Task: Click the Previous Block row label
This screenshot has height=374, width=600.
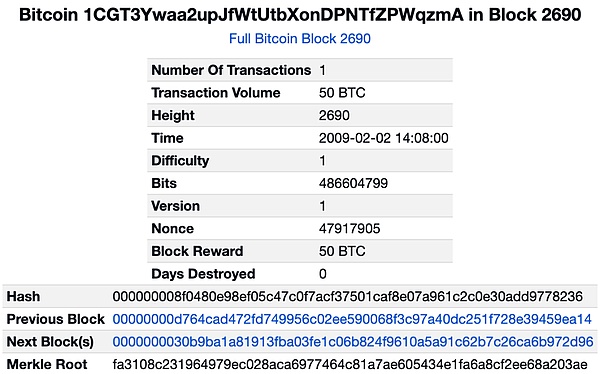Action: point(55,319)
